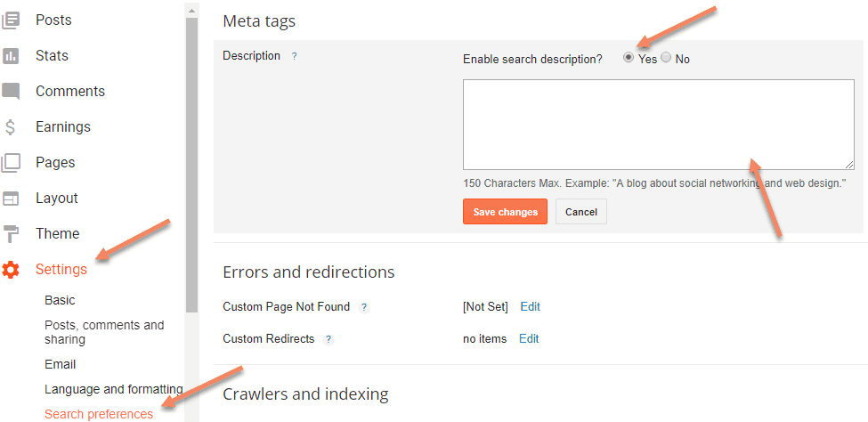Select No for enable search description
The image size is (868, 422).
[666, 57]
